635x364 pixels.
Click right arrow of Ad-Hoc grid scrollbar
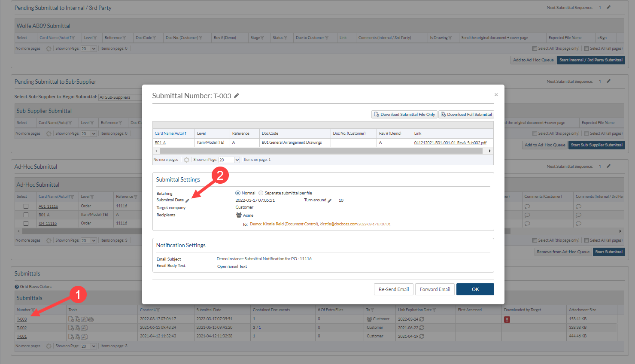(620, 231)
